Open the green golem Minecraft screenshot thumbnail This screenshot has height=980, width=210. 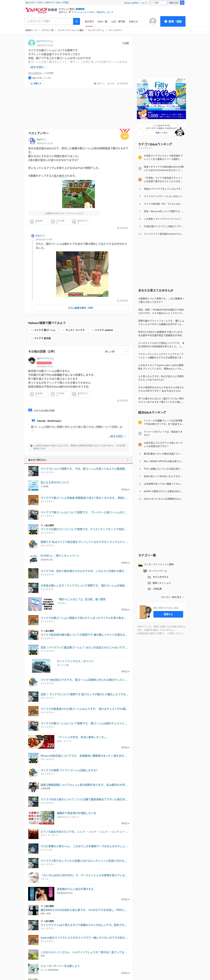click(x=79, y=194)
